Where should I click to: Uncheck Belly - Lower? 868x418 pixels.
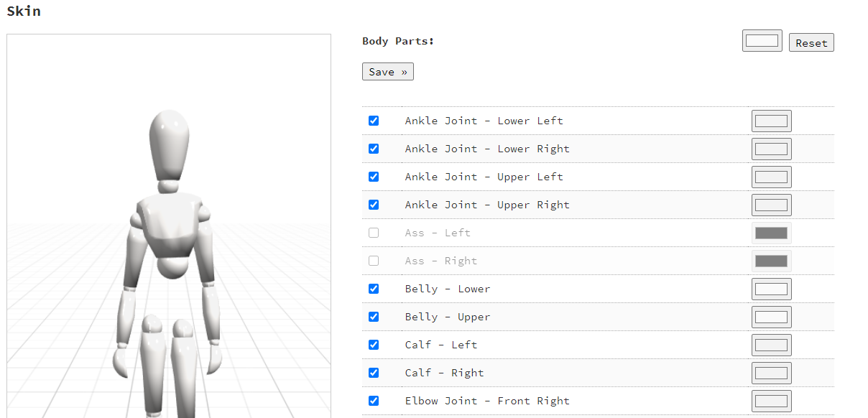coord(374,289)
